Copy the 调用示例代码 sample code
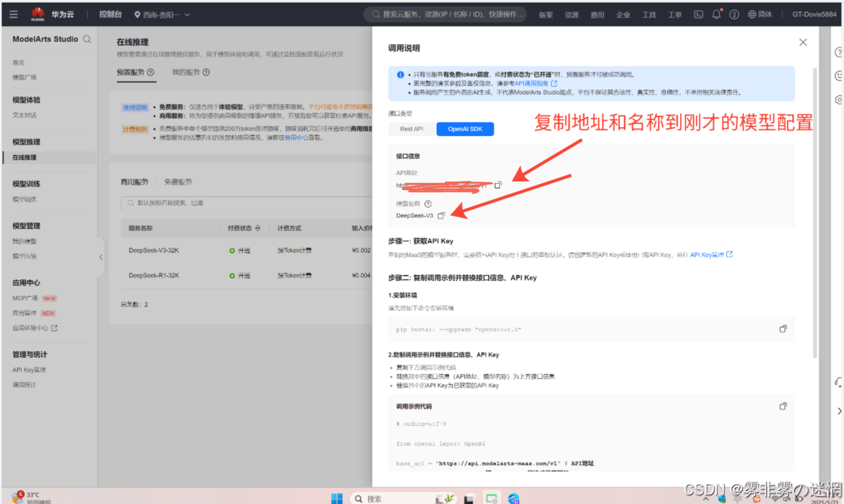 (x=783, y=406)
